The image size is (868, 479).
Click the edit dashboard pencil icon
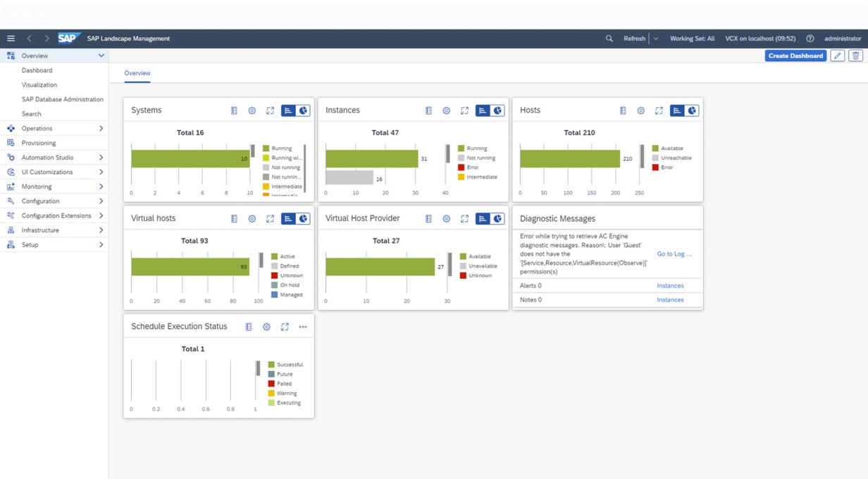838,56
